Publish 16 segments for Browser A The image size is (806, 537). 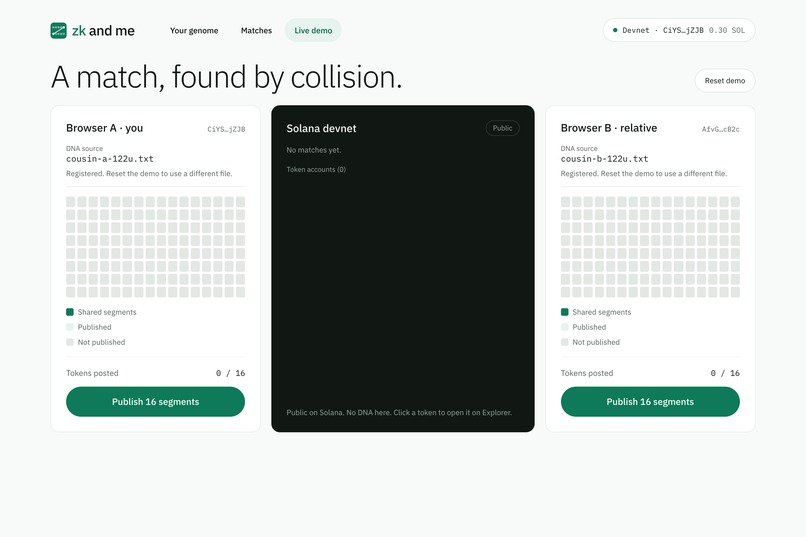(155, 402)
